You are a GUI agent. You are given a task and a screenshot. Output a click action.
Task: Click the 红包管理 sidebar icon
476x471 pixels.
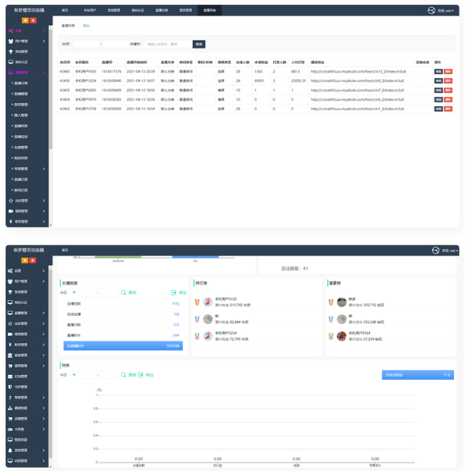tap(9, 376)
